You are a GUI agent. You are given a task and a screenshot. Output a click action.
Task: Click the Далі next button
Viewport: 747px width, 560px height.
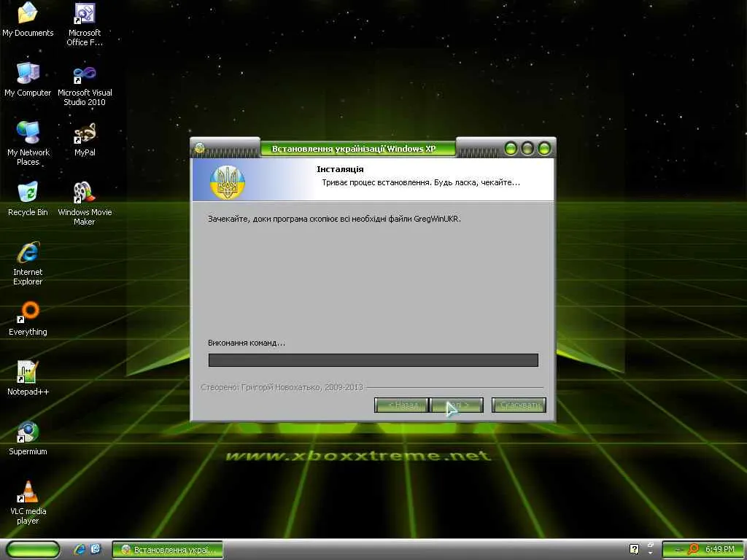tap(457, 405)
